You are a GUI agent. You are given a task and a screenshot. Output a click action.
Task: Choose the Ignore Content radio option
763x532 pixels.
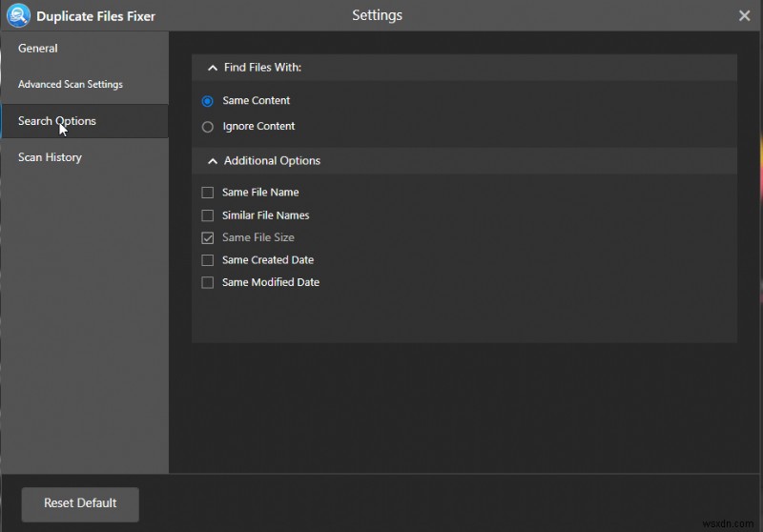click(x=208, y=127)
